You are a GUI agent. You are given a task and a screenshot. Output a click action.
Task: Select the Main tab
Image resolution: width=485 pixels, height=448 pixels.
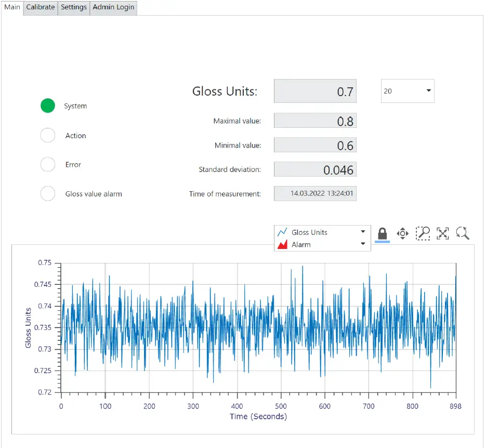[12, 7]
